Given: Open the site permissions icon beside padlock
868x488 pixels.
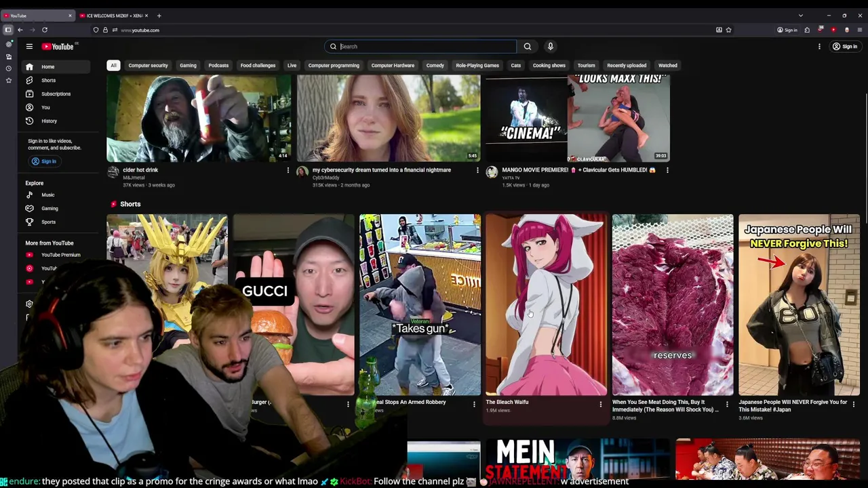Looking at the screenshot, I should coord(115,30).
